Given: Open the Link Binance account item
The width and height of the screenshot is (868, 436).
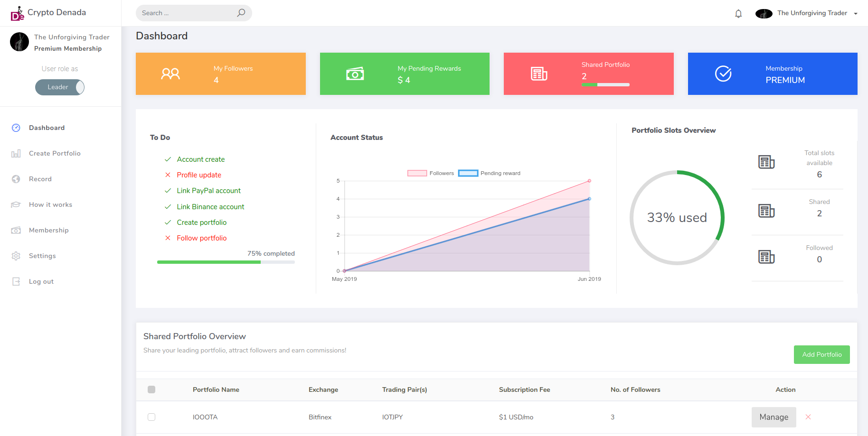Looking at the screenshot, I should (x=210, y=207).
